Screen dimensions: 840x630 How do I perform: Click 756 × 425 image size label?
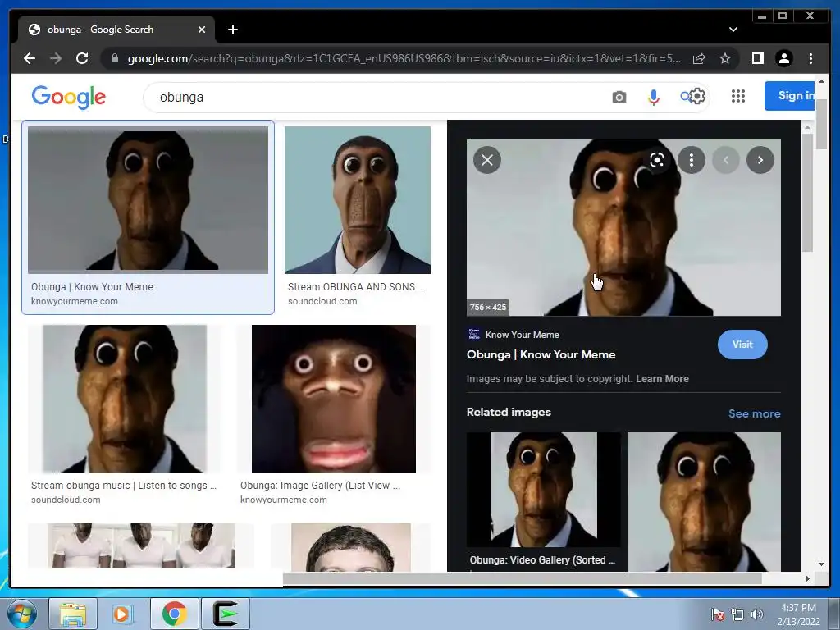[488, 307]
